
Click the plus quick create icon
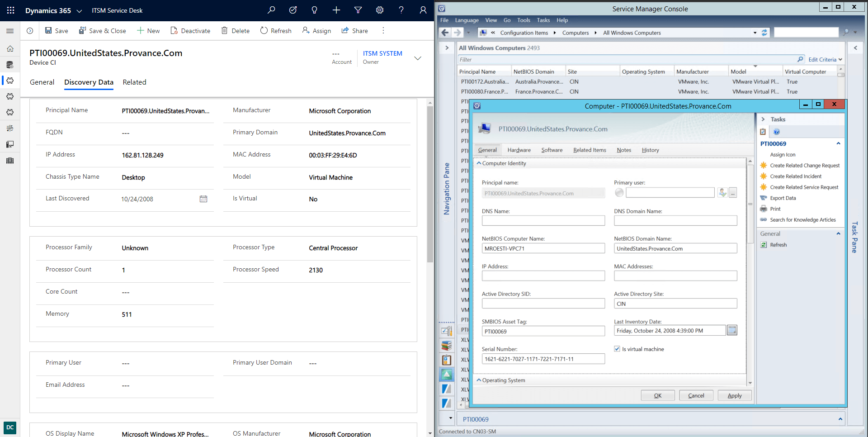point(336,10)
